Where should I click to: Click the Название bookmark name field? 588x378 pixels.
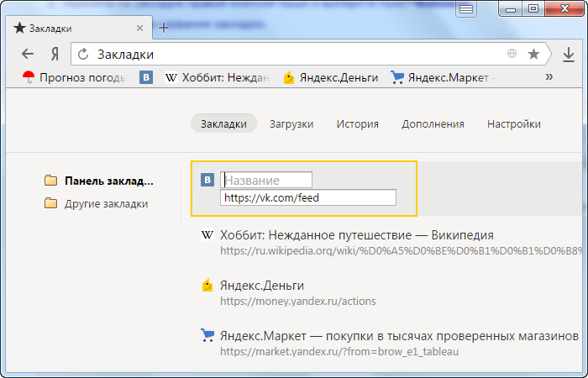[x=266, y=180]
